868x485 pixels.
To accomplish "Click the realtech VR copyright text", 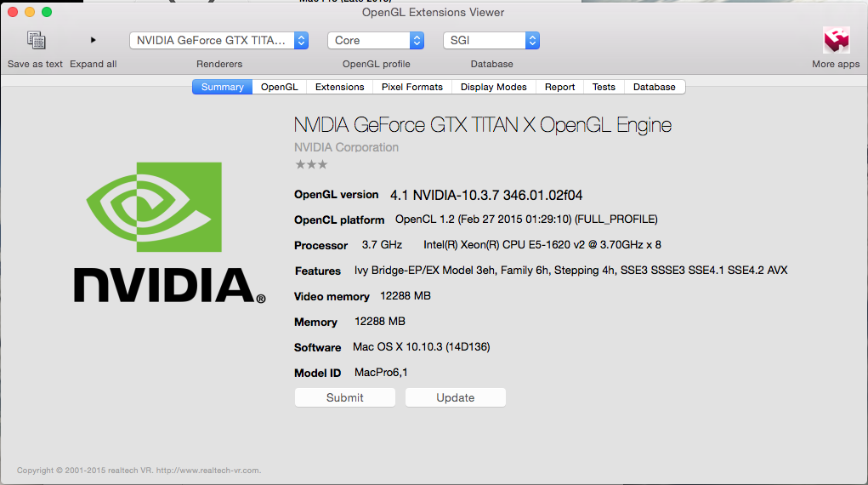I will (x=139, y=470).
